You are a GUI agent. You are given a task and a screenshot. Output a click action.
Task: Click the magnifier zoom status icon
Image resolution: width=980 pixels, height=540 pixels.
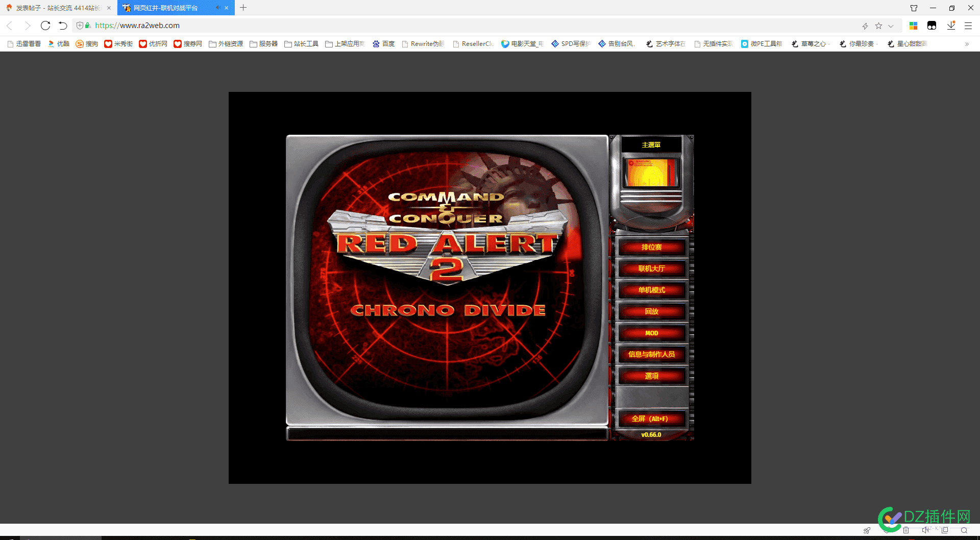pos(964,530)
